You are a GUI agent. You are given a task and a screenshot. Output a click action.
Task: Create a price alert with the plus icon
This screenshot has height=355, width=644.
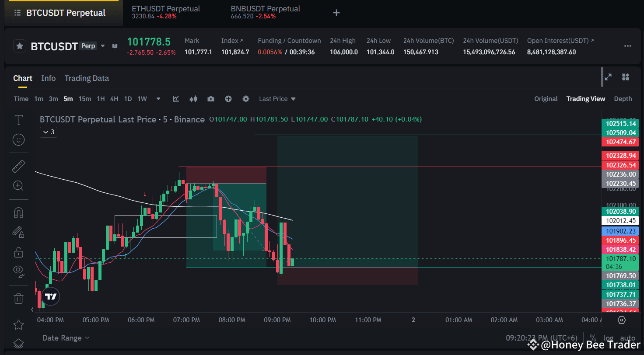pos(228,99)
